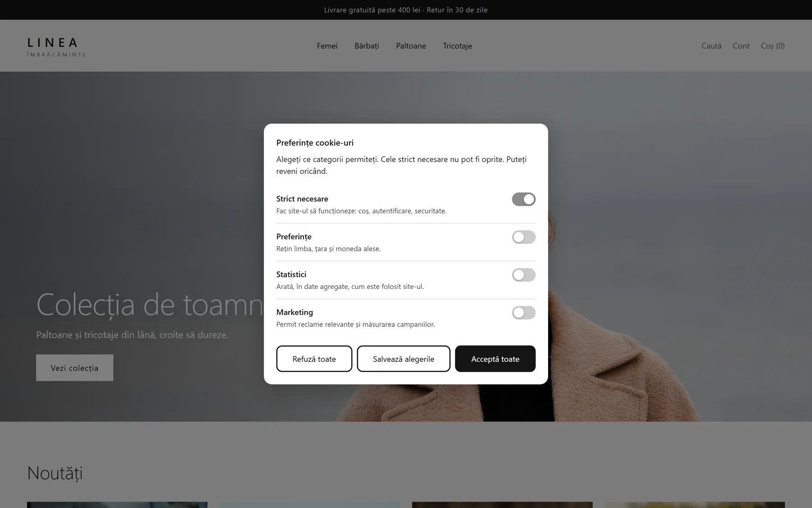
Task: Save choices with Salvează alegerile
Action: (403, 359)
